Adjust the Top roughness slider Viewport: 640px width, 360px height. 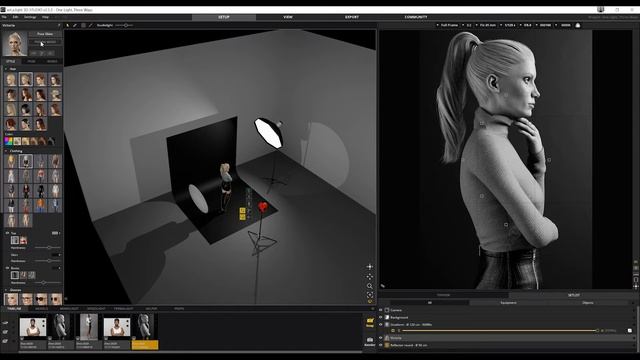48,248
